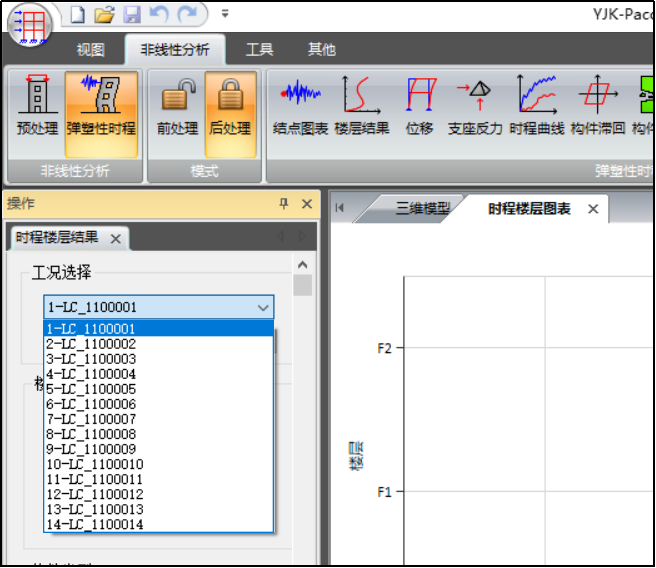
Task: Select load case 7-LC_1100007
Action: (159, 419)
